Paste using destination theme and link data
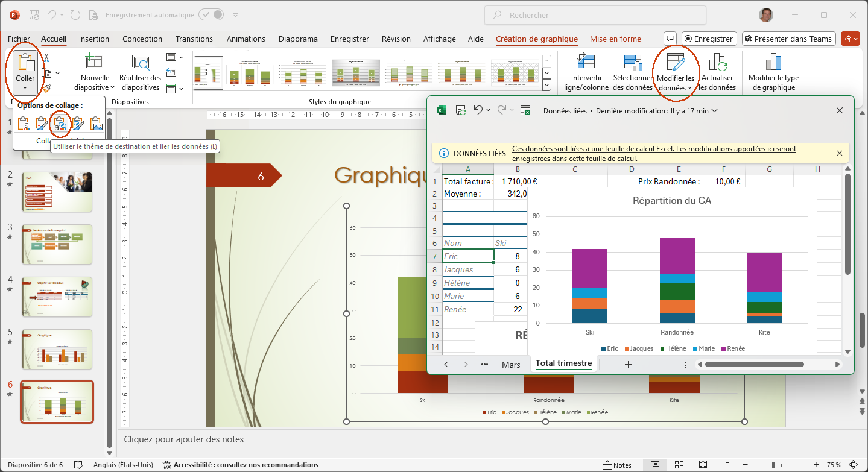Screen dimensions: 868x472 (60, 124)
